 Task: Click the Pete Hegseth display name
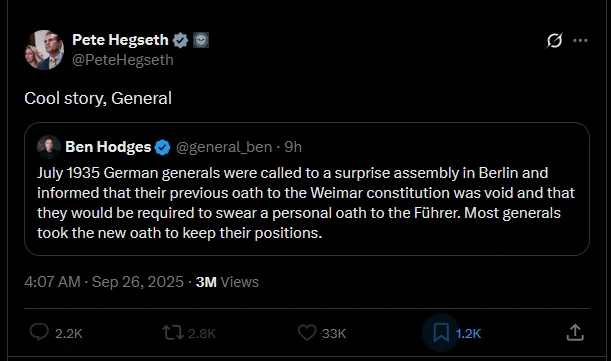120,40
